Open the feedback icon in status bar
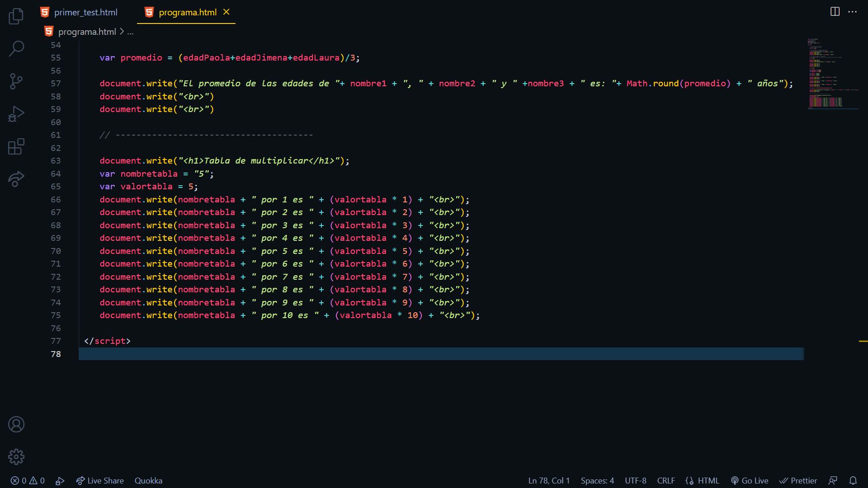 click(833, 481)
